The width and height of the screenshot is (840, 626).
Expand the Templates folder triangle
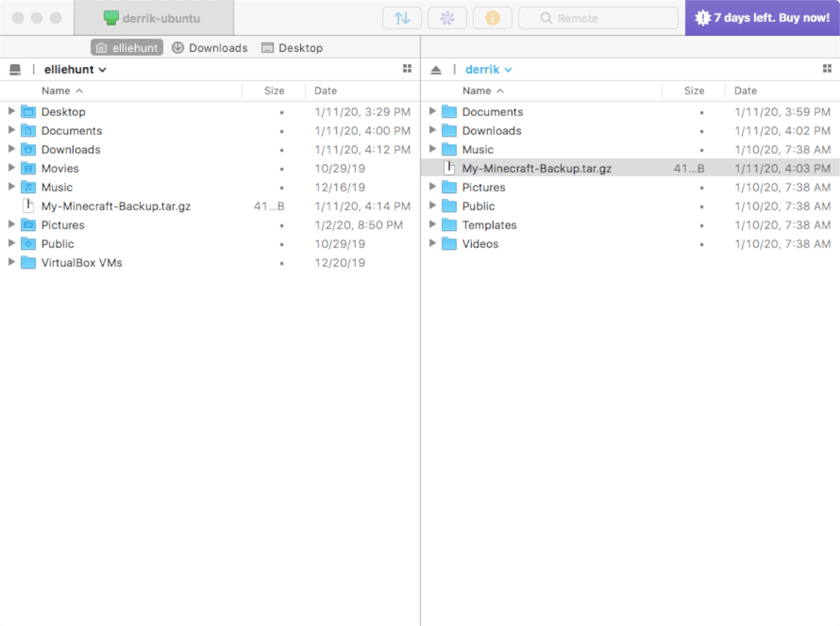click(433, 225)
